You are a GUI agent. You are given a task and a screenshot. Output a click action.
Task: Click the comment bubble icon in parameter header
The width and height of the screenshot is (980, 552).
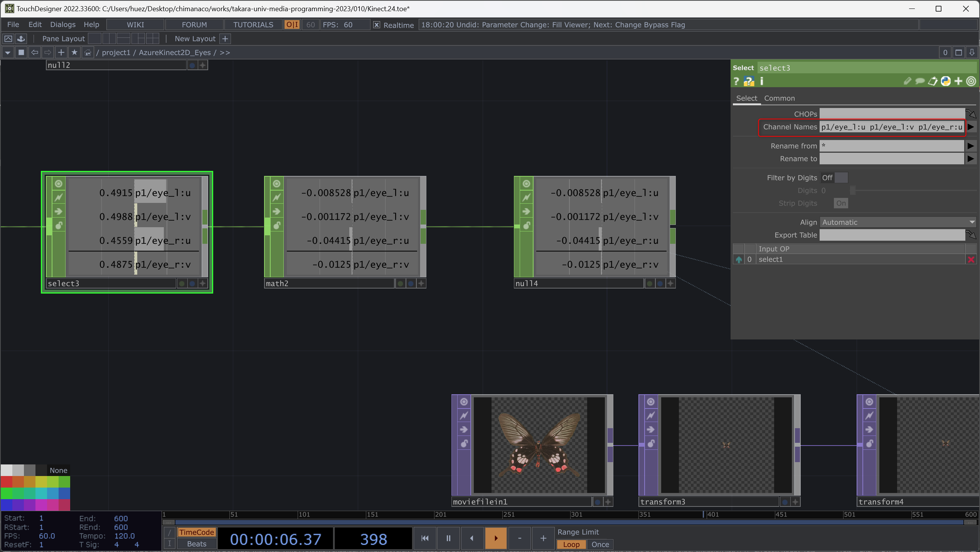point(920,81)
